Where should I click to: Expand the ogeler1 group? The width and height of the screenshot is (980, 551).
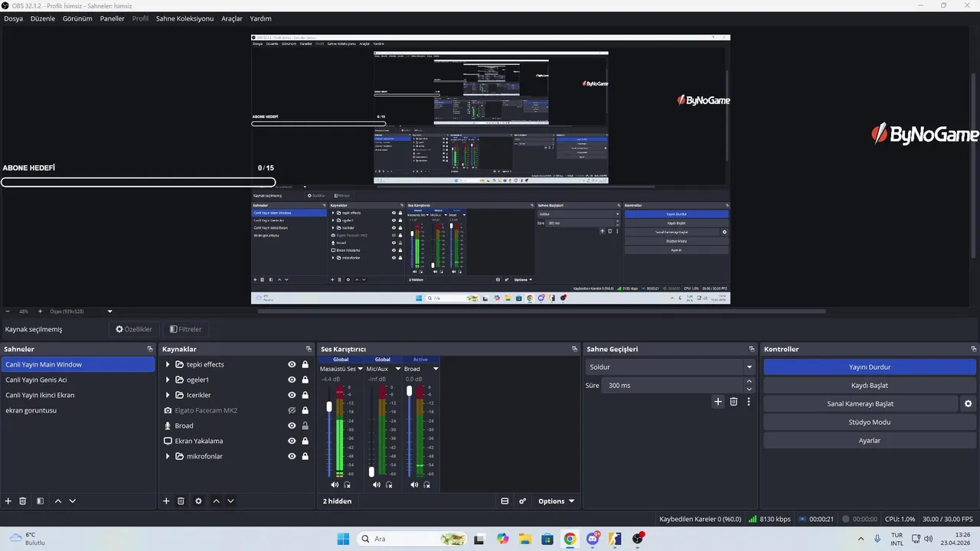[x=168, y=380]
